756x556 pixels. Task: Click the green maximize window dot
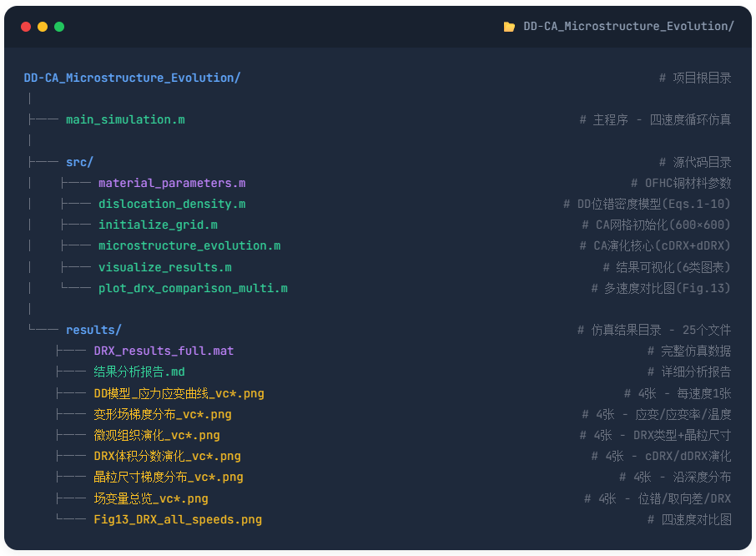[59, 27]
